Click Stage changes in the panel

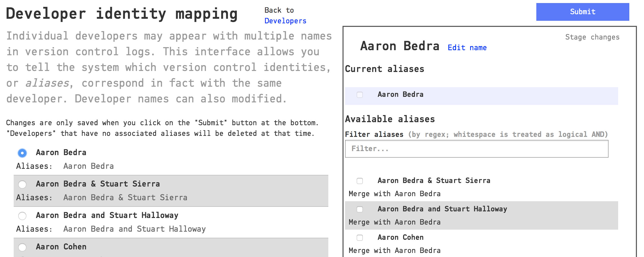point(592,37)
